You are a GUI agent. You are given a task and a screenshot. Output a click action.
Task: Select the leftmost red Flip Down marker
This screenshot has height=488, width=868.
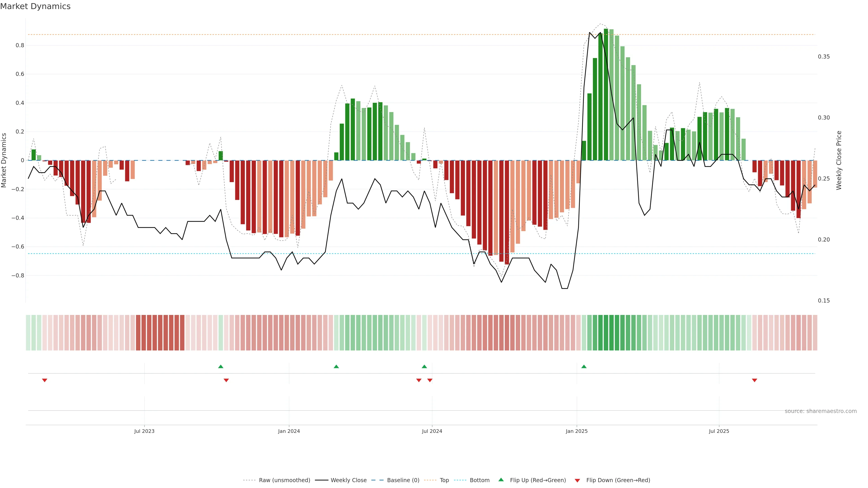45,380
